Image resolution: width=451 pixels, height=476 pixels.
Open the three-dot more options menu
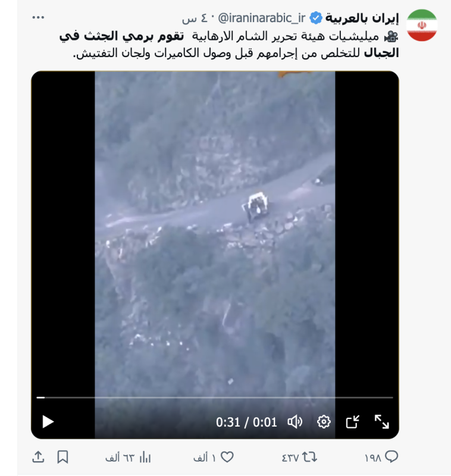[x=38, y=18]
